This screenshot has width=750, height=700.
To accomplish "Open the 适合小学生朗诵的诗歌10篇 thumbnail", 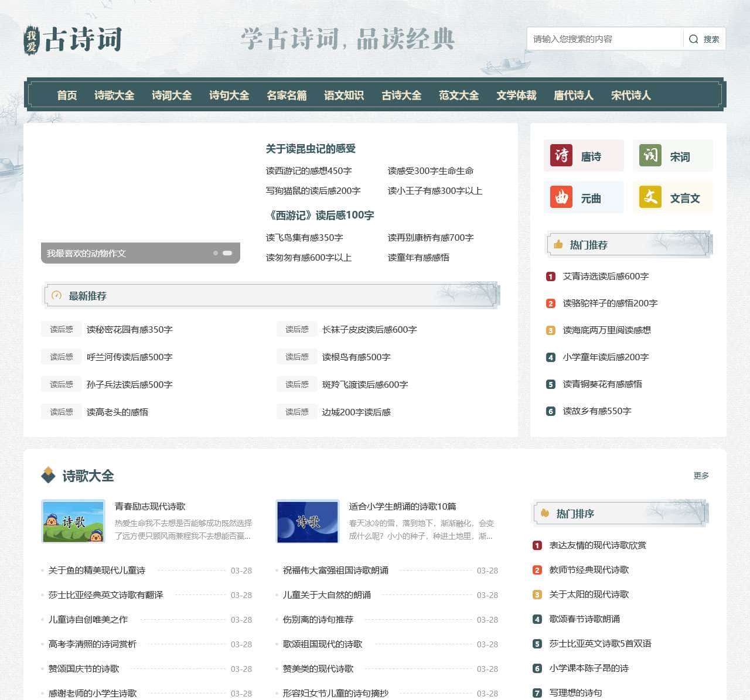I will [308, 521].
